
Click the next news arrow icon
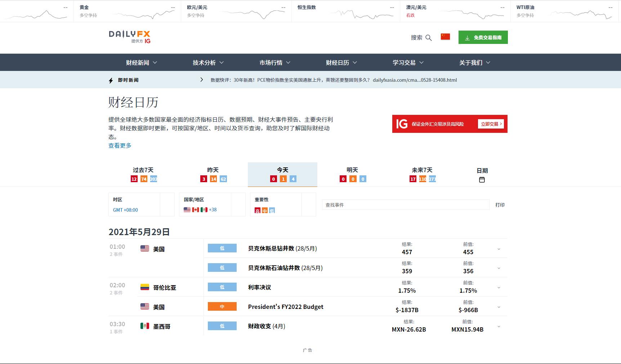pos(201,80)
